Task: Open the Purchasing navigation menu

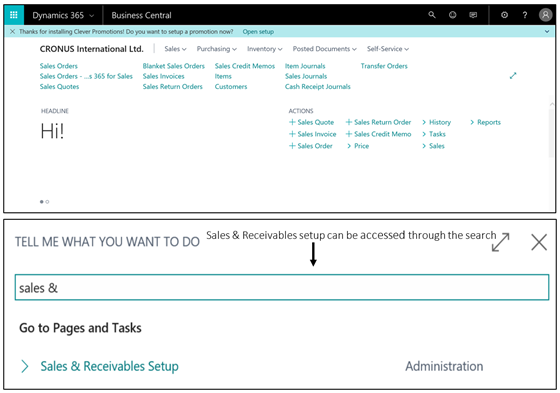Action: (216, 49)
